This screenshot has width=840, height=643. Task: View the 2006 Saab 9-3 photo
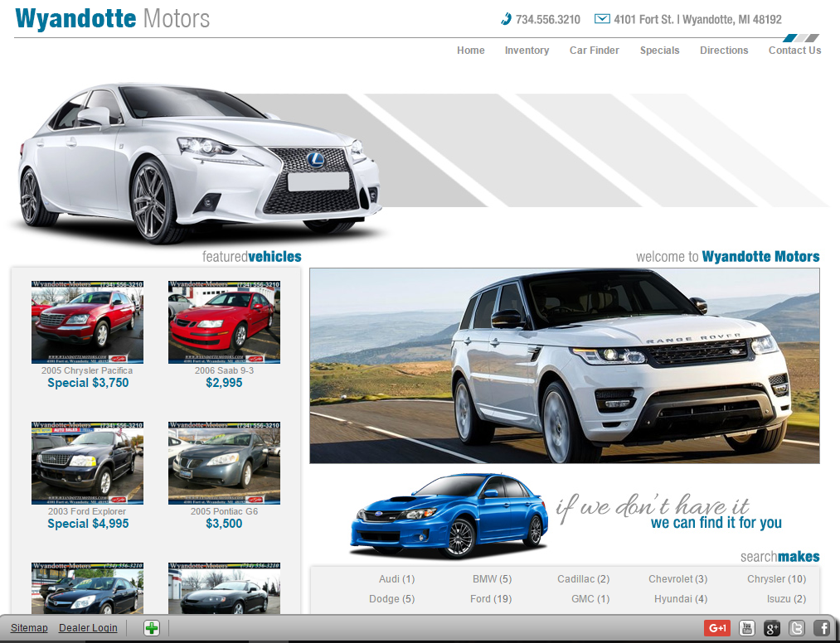(x=224, y=322)
